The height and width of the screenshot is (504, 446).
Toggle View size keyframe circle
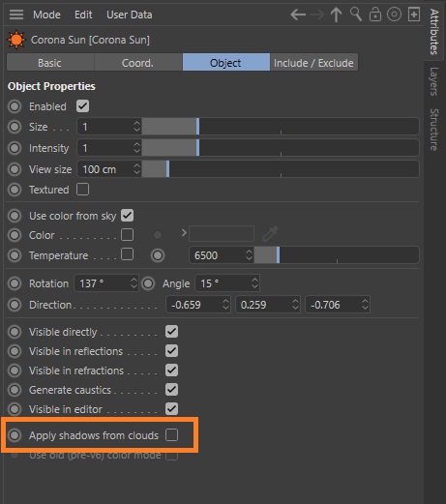point(15,169)
